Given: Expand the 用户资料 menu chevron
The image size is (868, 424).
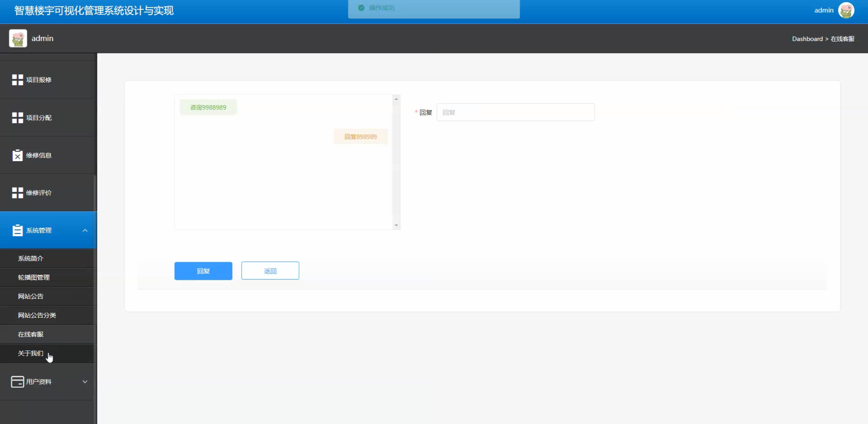Looking at the screenshot, I should [x=85, y=382].
